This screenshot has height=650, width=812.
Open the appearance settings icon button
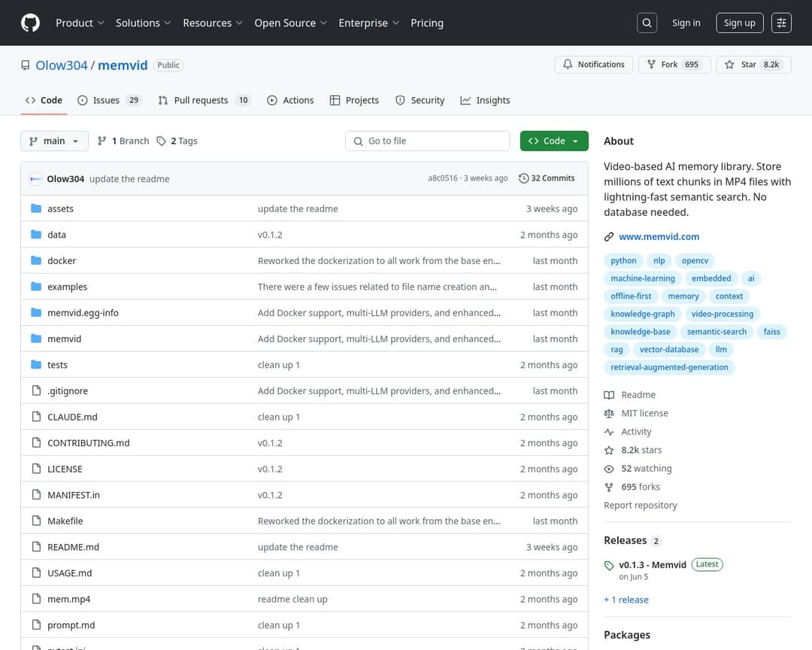(x=781, y=23)
